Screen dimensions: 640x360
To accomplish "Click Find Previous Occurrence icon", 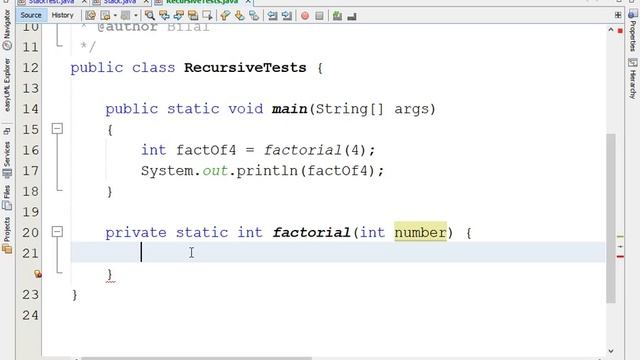I will point(164,16).
